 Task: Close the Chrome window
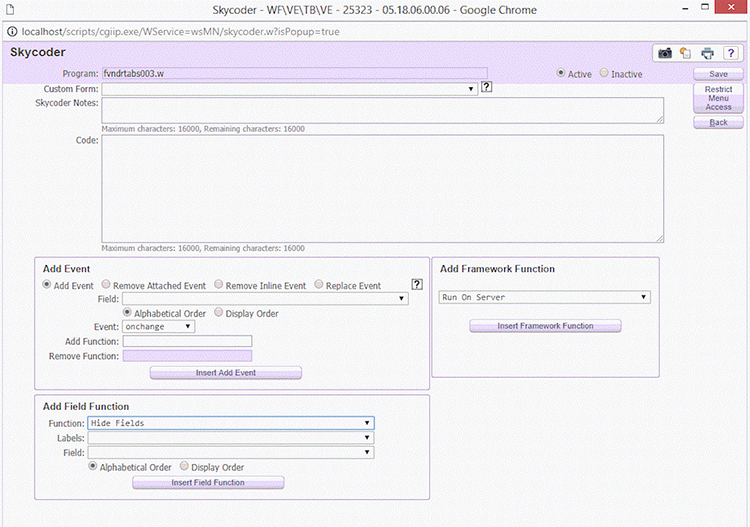[x=731, y=7]
